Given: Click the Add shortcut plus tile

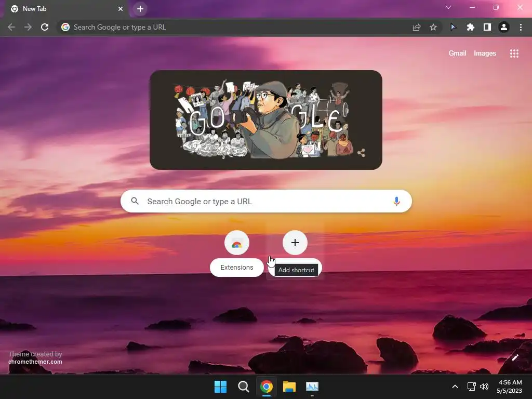Looking at the screenshot, I should (x=295, y=243).
